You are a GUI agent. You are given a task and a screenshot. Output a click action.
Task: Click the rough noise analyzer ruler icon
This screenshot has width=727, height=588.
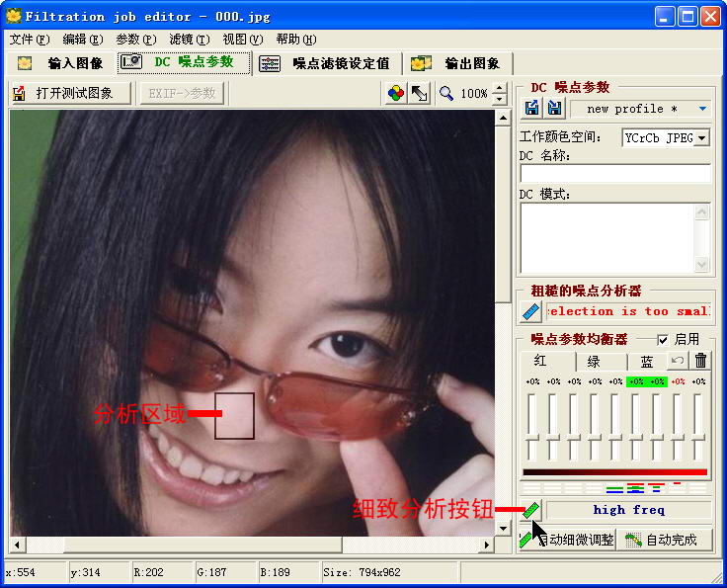pyautogui.click(x=531, y=311)
